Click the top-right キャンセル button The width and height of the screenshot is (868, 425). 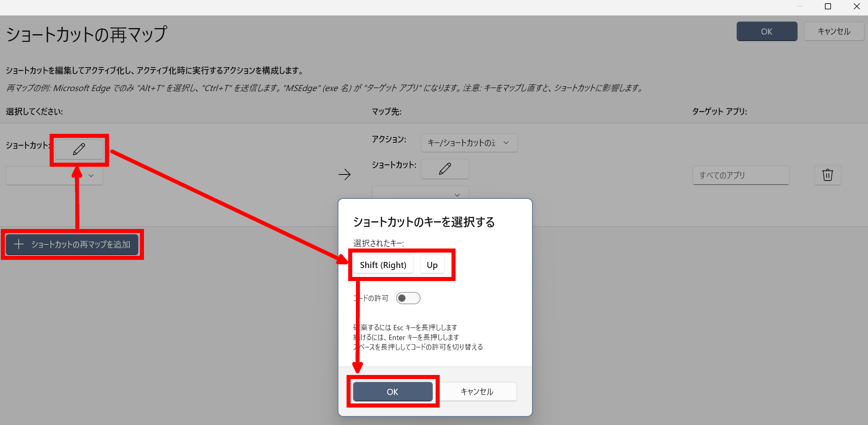point(833,32)
